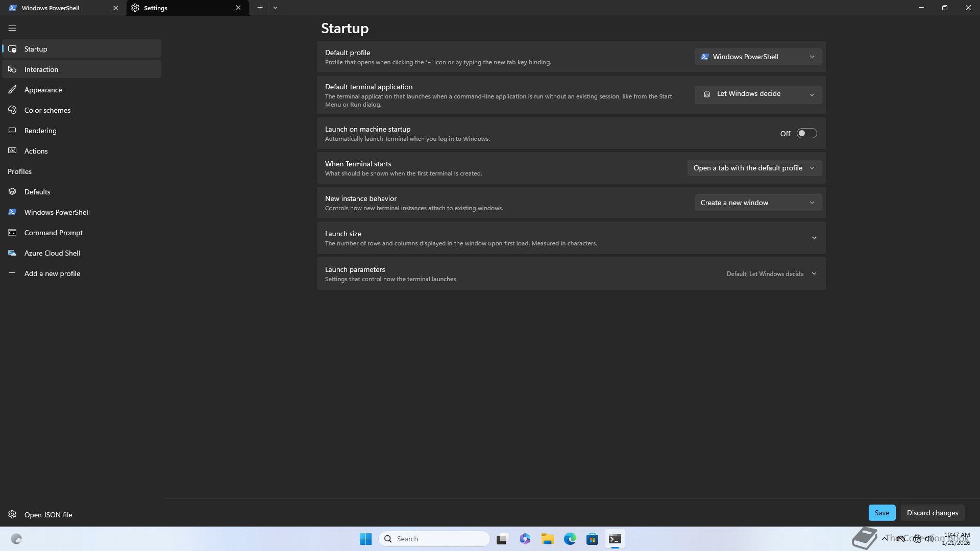Open the profile Defaults page

point(37,192)
